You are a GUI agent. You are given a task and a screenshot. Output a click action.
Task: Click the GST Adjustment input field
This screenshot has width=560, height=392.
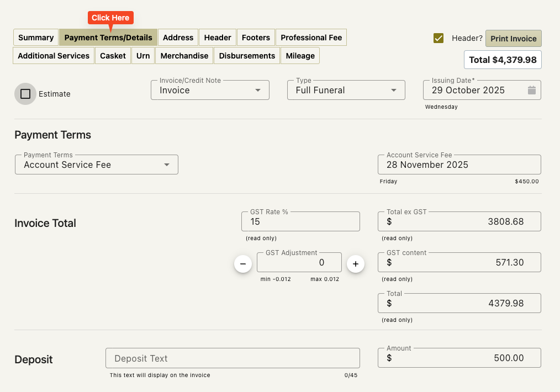[x=299, y=262]
